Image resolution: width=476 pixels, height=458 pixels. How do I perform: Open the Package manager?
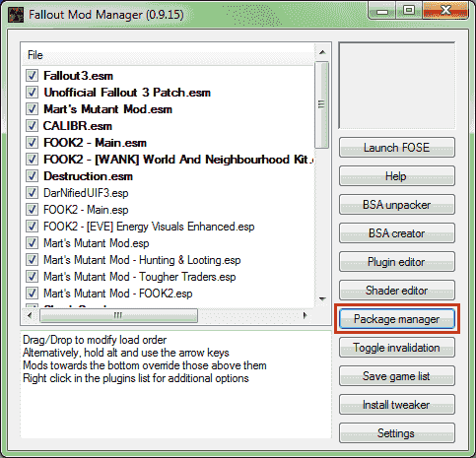pos(397,319)
